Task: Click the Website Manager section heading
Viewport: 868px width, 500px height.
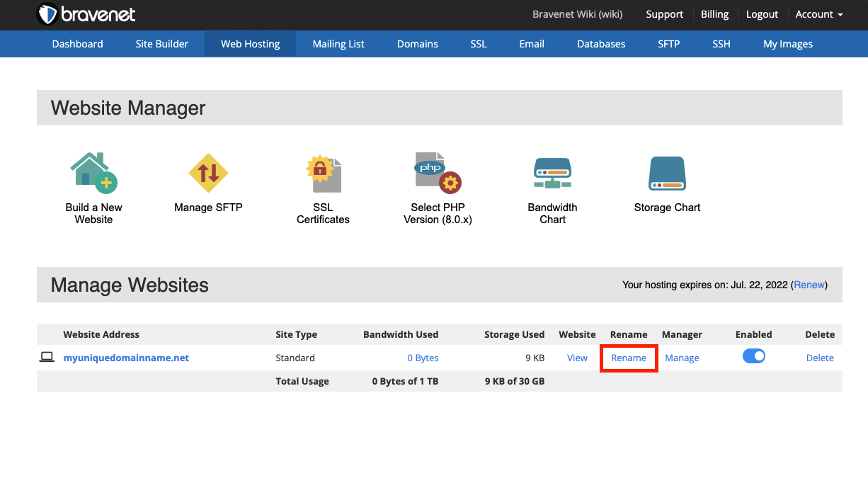Action: point(128,108)
